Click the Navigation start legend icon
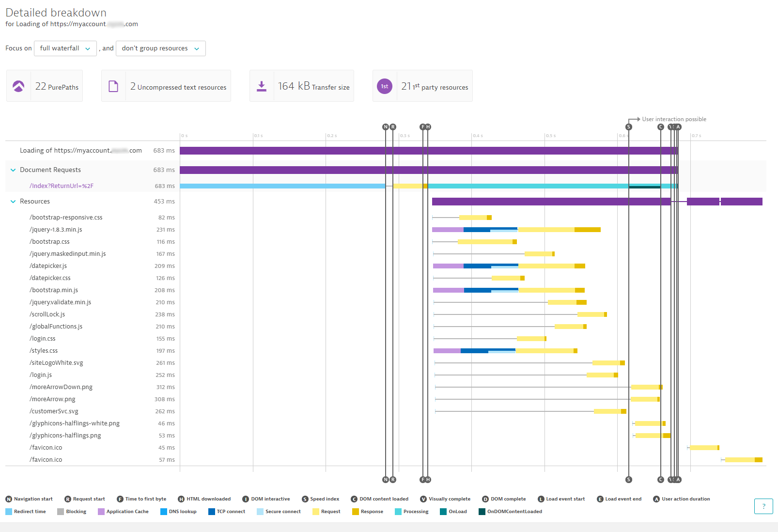 [8, 499]
